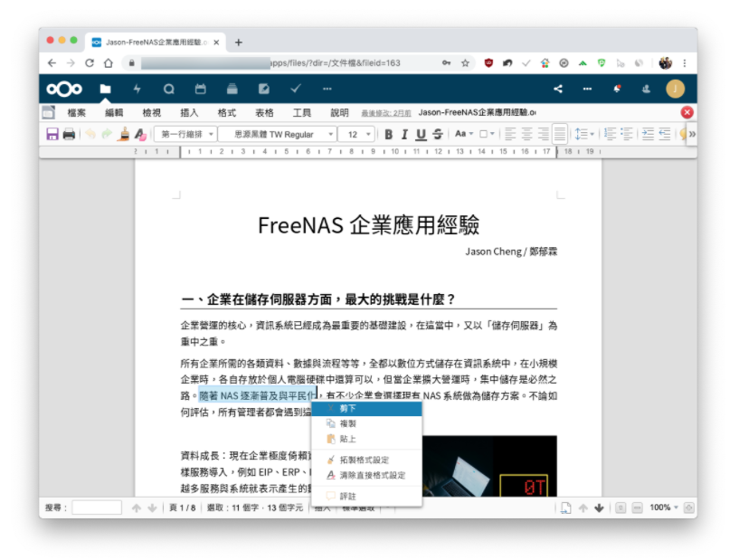Choose 剪下 in the context menu
The image size is (739, 560).
point(366,408)
